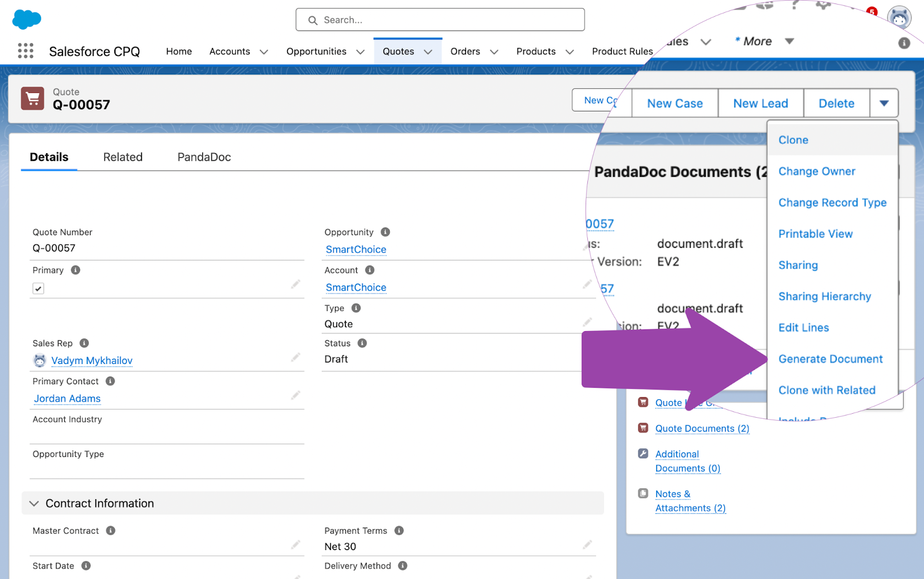Click the pencil edit icon for Payment Terms

tap(587, 544)
